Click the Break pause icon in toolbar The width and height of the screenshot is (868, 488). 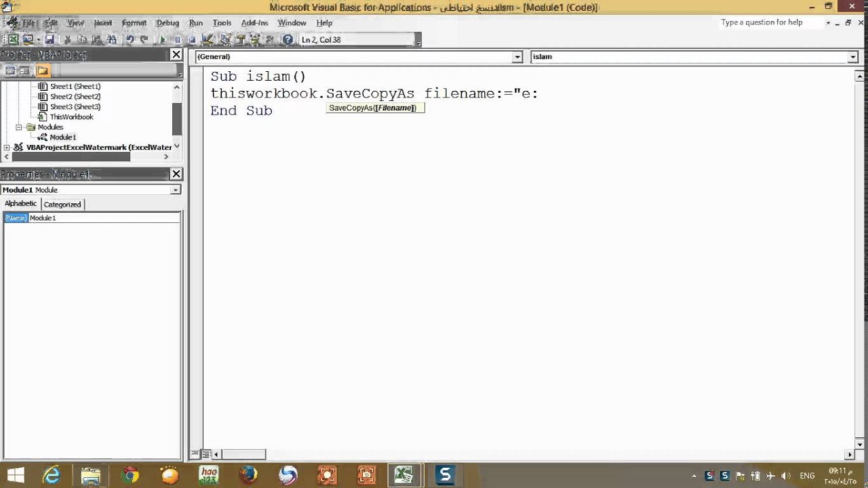177,39
